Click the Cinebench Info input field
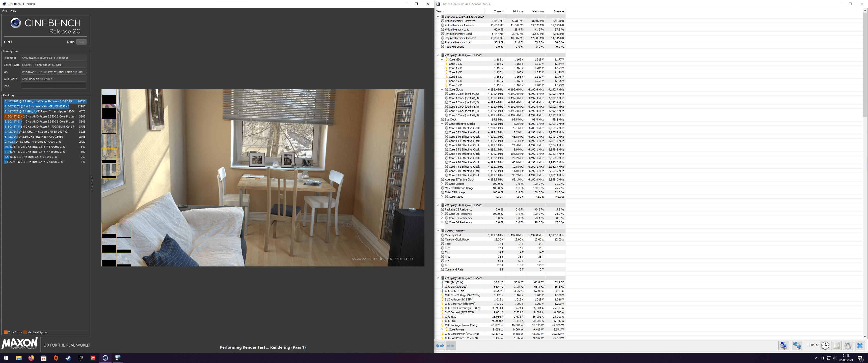 click(x=53, y=86)
